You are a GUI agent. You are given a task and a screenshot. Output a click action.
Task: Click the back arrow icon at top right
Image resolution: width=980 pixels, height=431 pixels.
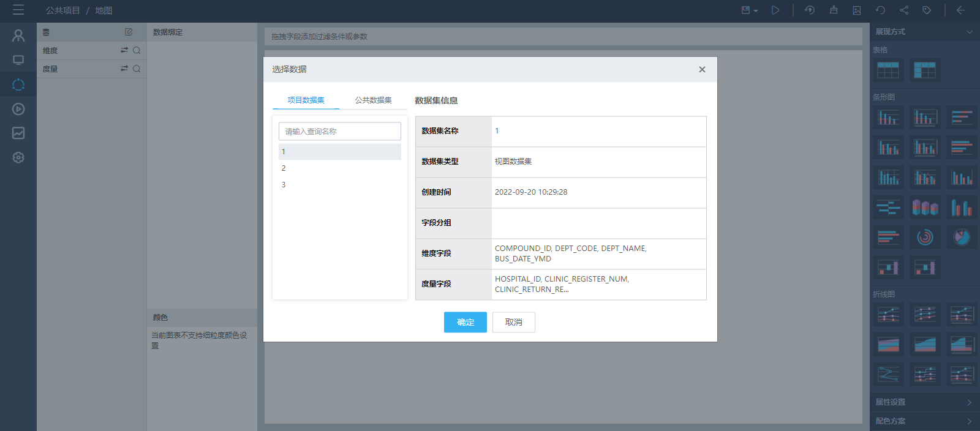(961, 10)
